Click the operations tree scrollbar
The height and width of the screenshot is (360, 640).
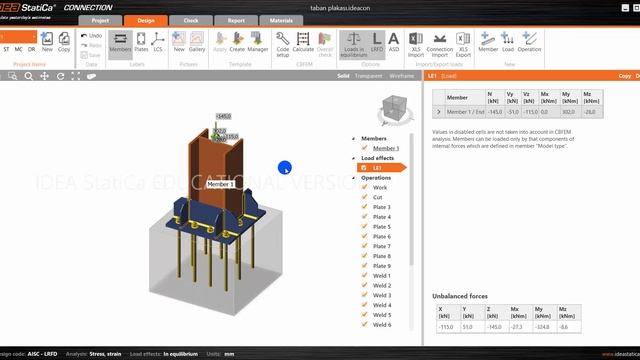pyautogui.click(x=411, y=200)
